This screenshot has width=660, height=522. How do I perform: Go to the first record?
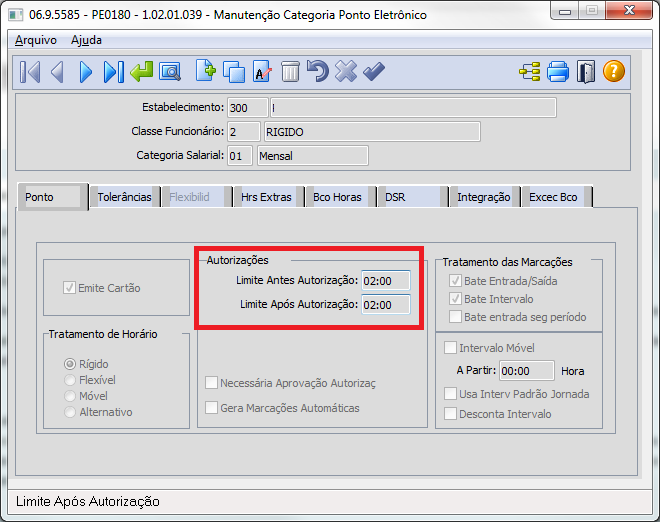30,72
